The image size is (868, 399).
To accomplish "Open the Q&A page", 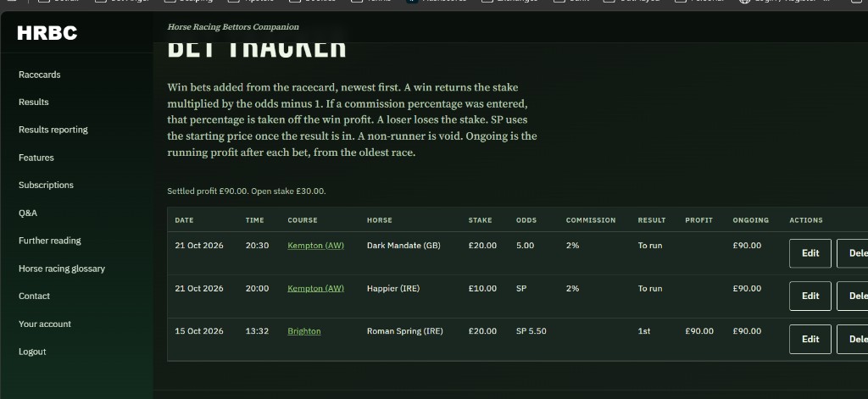I will coord(28,213).
